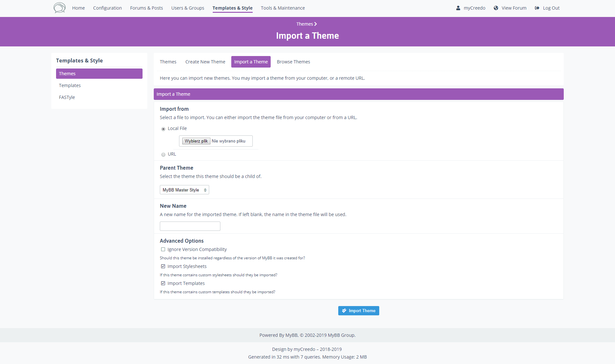Uncheck Import Stylesheets option
Image resolution: width=615 pixels, height=364 pixels.
point(163,266)
